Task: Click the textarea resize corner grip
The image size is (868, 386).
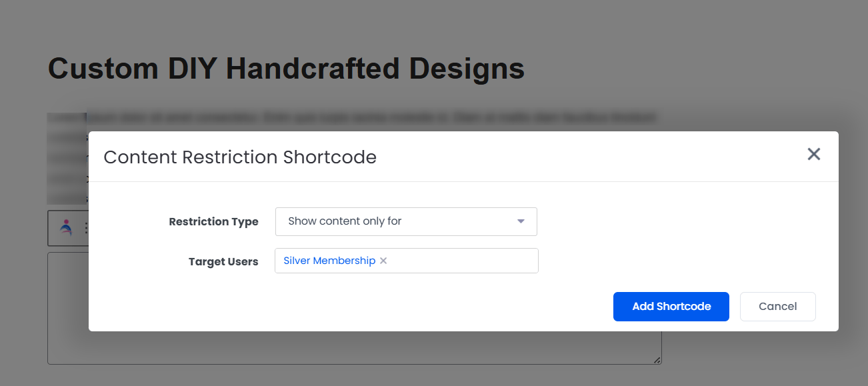Action: click(657, 360)
